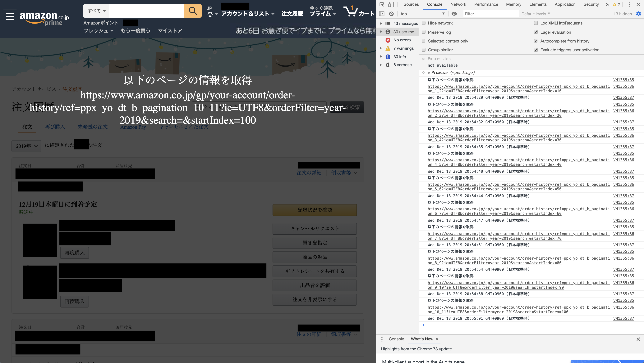Image resolution: width=644 pixels, height=363 pixels.
Task: Show more DevTools tabs chevron
Action: pos(608,4)
